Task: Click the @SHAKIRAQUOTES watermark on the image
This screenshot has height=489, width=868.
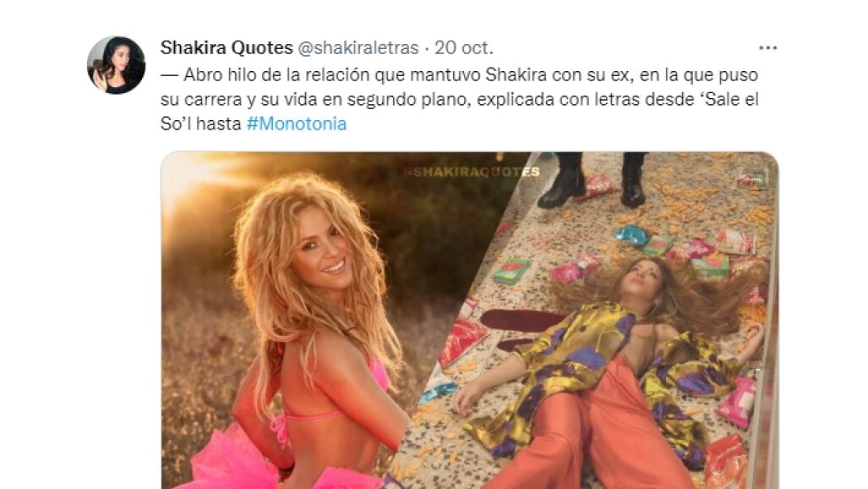Action: click(472, 172)
